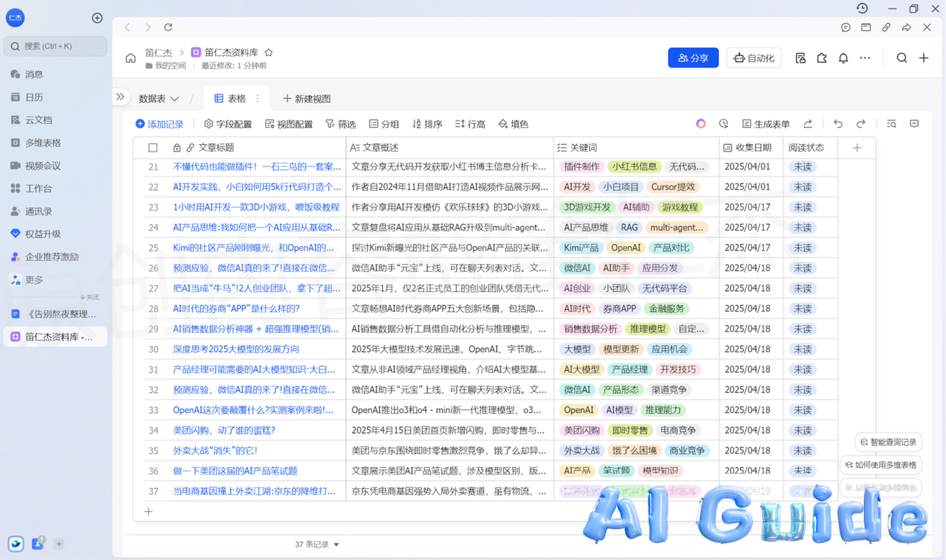Open the 填色 fill color tool
The height and width of the screenshot is (560, 946).
point(514,124)
